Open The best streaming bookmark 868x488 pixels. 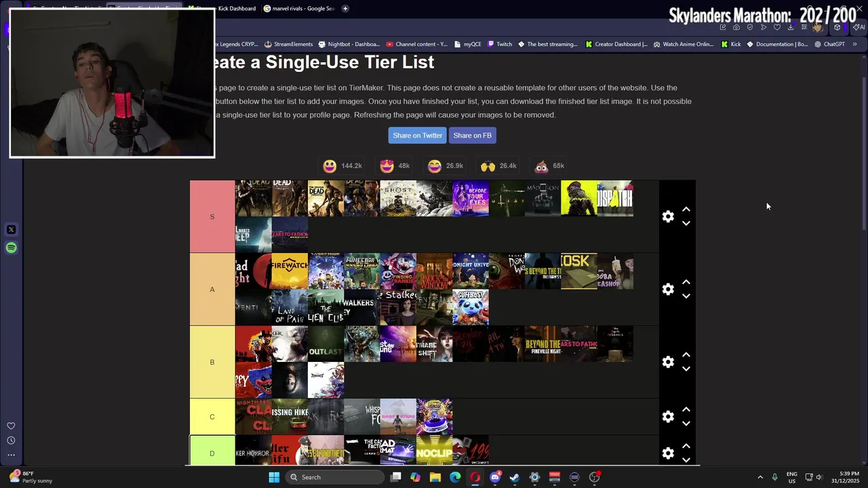pyautogui.click(x=547, y=44)
